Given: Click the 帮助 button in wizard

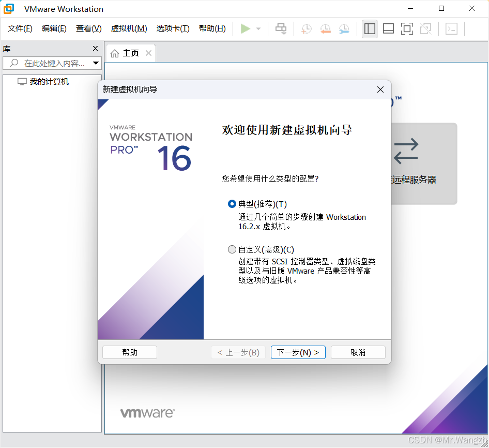Looking at the screenshot, I should pyautogui.click(x=130, y=352).
